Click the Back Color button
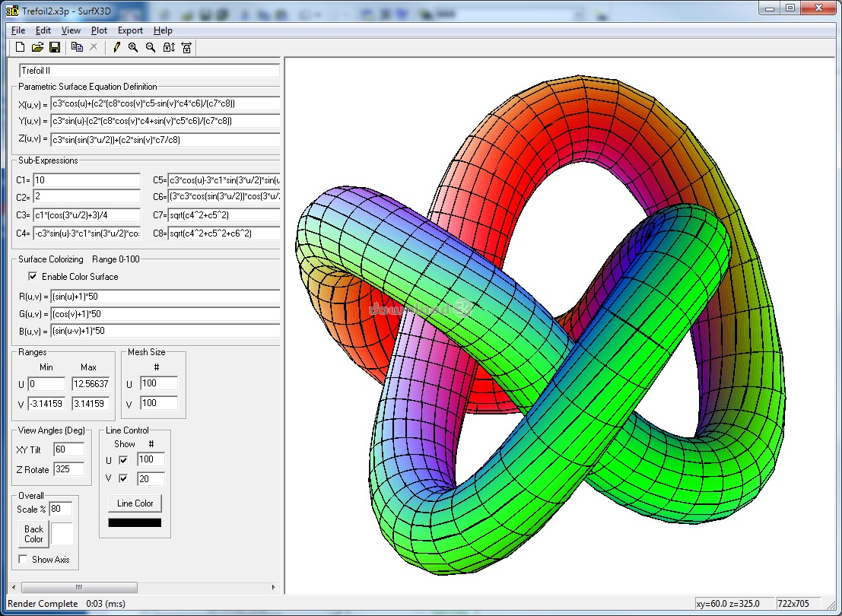Image resolution: width=842 pixels, height=616 pixels. click(33, 534)
